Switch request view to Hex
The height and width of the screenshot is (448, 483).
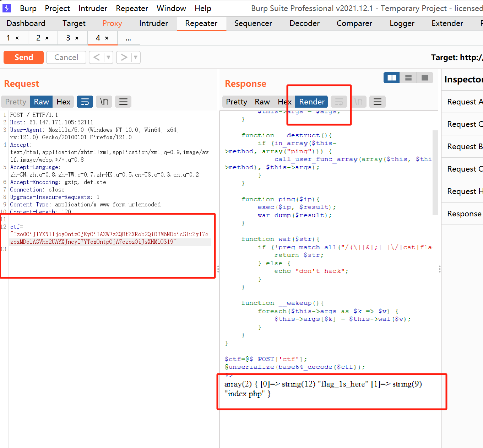(63, 102)
